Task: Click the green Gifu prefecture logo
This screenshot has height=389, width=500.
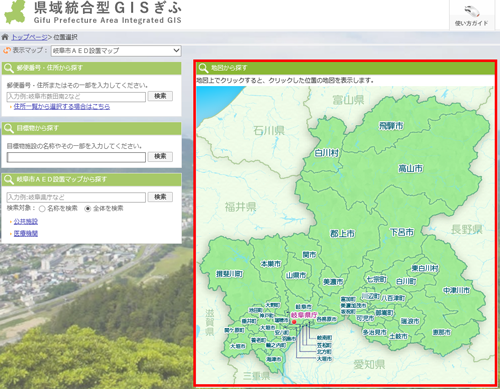Action: tap(15, 12)
